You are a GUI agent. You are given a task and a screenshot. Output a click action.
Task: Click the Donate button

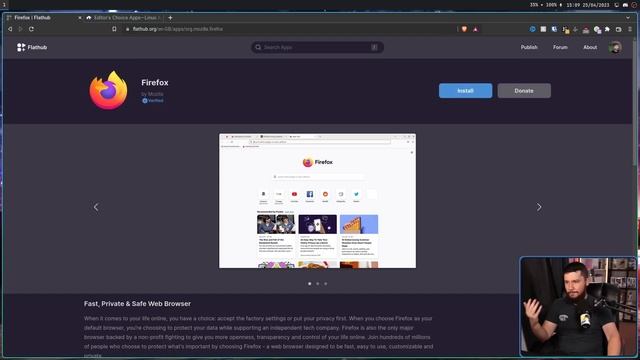point(524,91)
